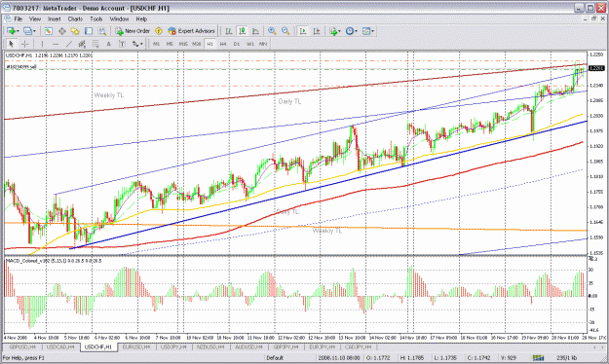Open the View menu
Viewport: 609px width, 364px height.
[35, 18]
